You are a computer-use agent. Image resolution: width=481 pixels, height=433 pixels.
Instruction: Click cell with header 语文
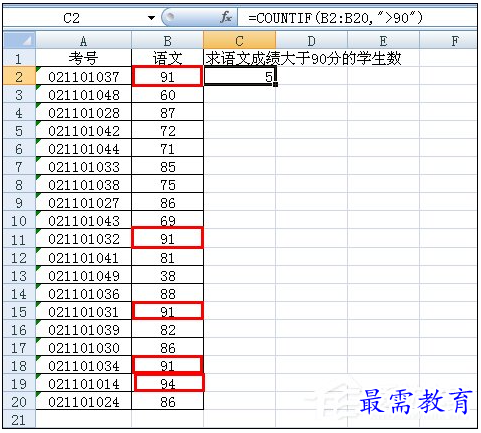pos(167,58)
